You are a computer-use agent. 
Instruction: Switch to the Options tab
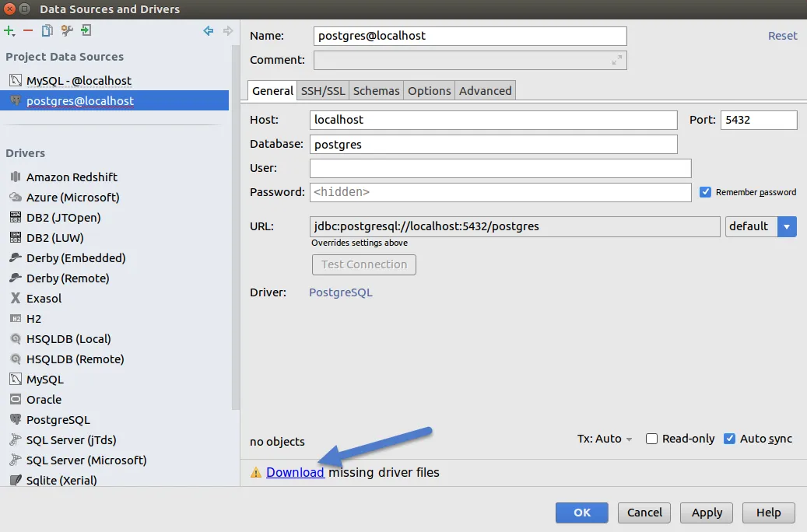click(x=430, y=91)
